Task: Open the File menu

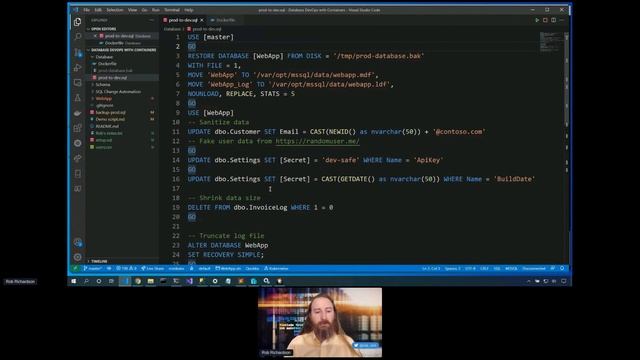Action: pos(87,10)
